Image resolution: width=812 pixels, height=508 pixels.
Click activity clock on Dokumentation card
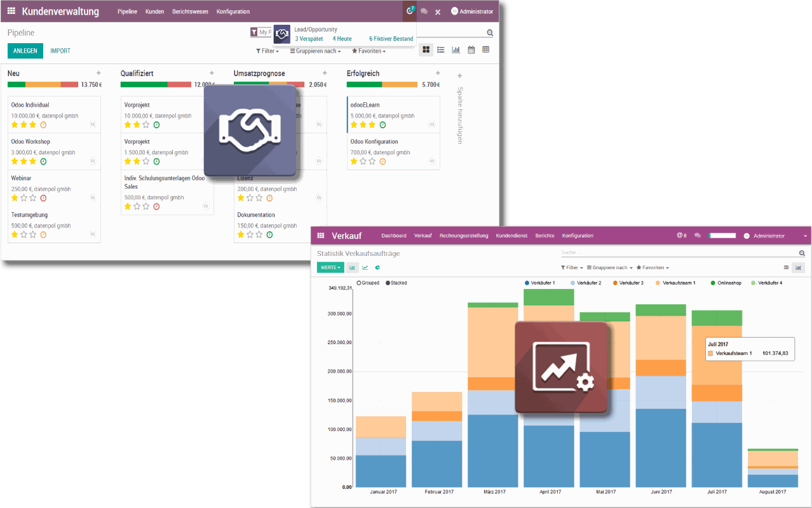pyautogui.click(x=269, y=235)
